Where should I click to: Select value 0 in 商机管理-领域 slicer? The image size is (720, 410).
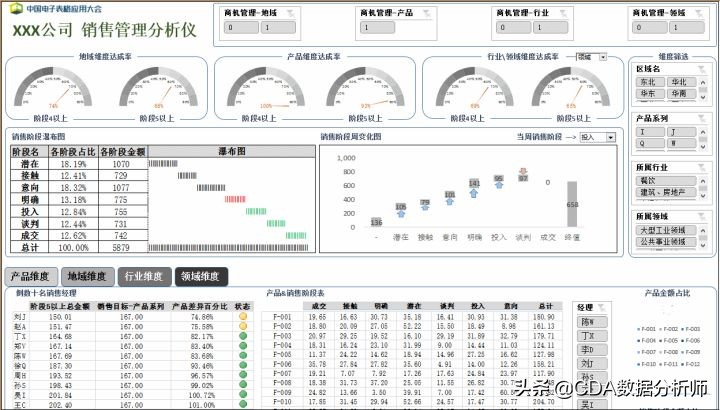point(650,28)
